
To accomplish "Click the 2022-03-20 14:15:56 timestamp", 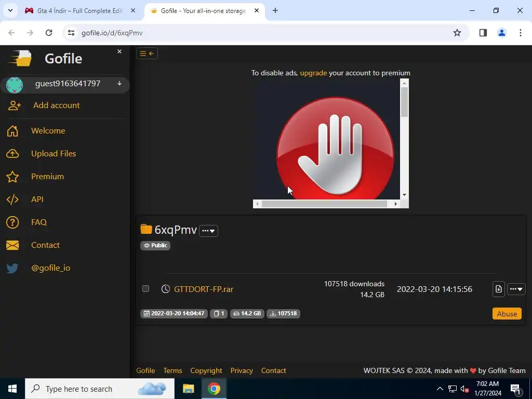I will 434,289.
